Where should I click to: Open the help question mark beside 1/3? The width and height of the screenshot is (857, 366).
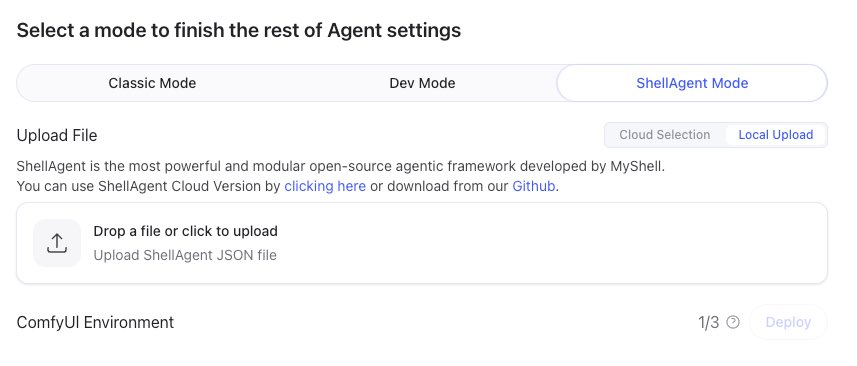click(733, 322)
